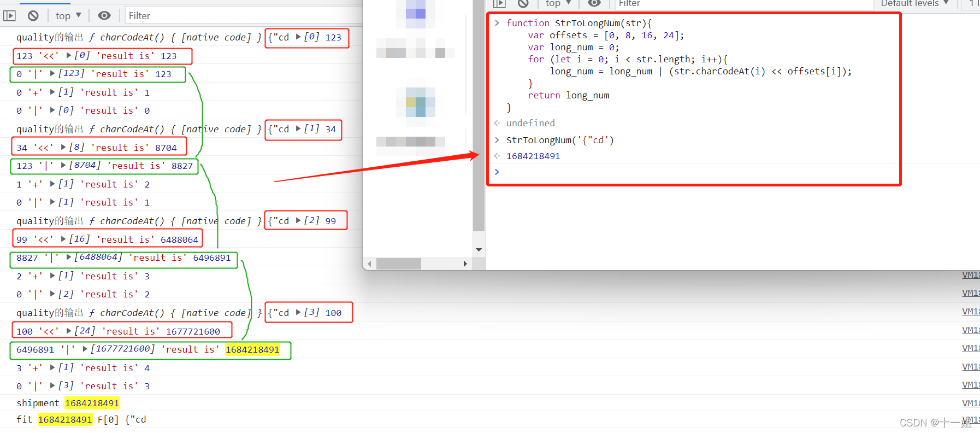This screenshot has height=433, width=980.
Task: Select the 'undefined' output in right console
Action: [x=530, y=123]
